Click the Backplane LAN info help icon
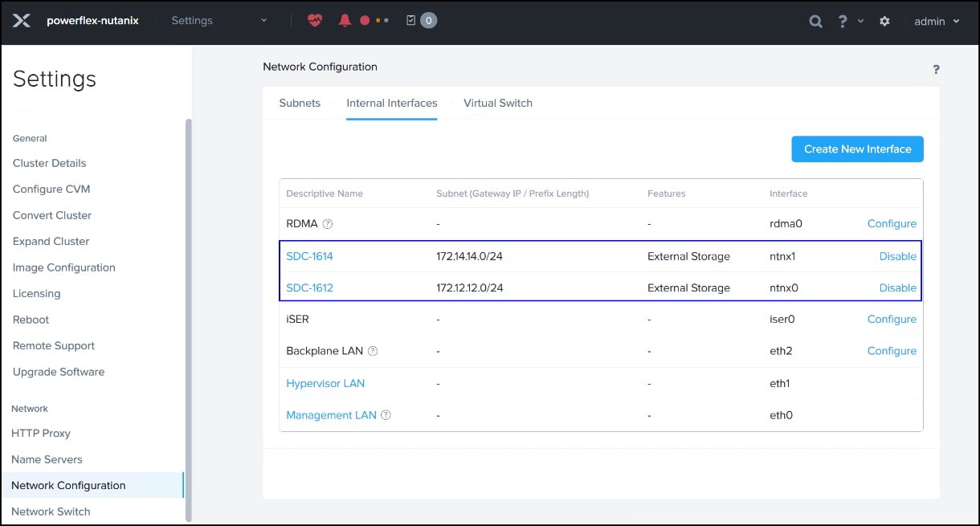 (x=373, y=351)
